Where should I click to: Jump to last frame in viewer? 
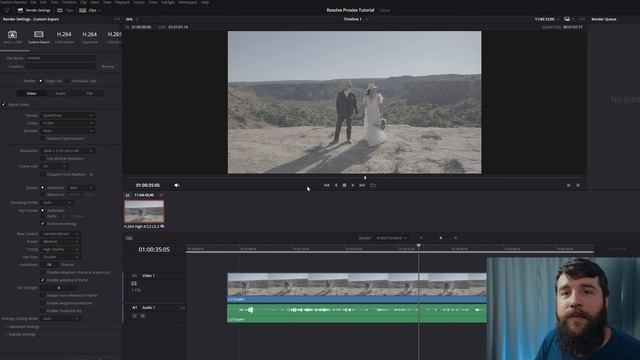362,185
